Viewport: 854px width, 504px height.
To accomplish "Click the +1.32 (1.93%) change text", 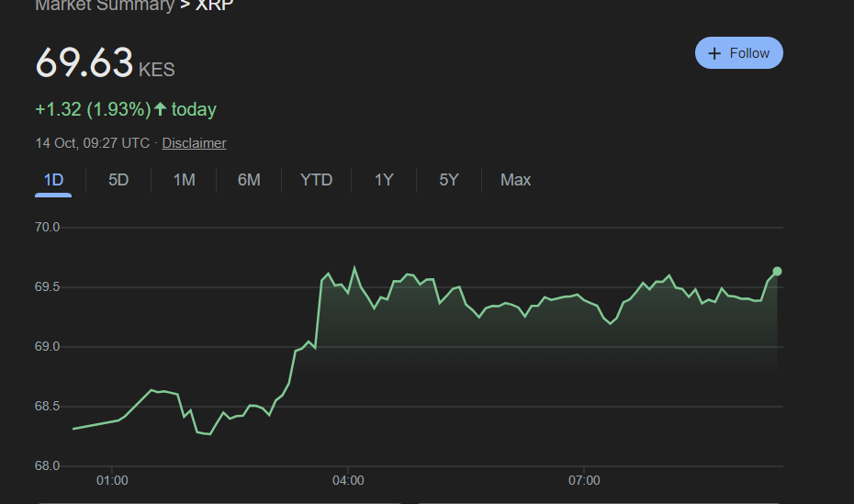I will [x=93, y=109].
